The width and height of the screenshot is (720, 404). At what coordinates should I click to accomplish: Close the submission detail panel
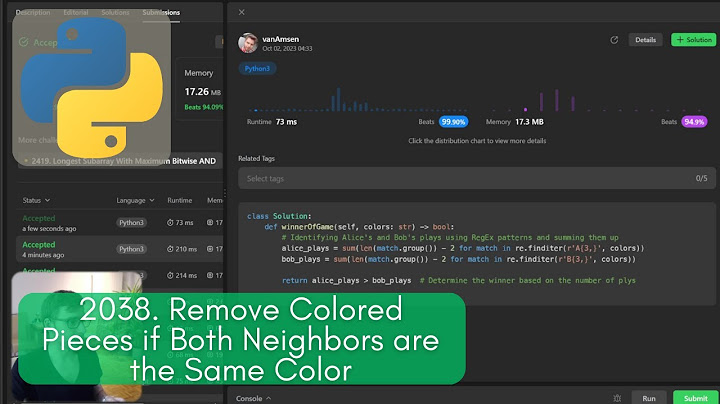click(242, 12)
